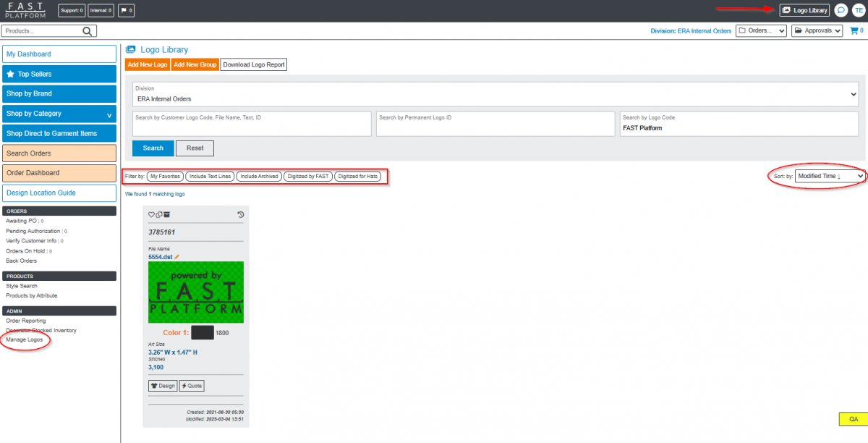The image size is (868, 443).
Task: Click Logo Library button in header
Action: 804,10
